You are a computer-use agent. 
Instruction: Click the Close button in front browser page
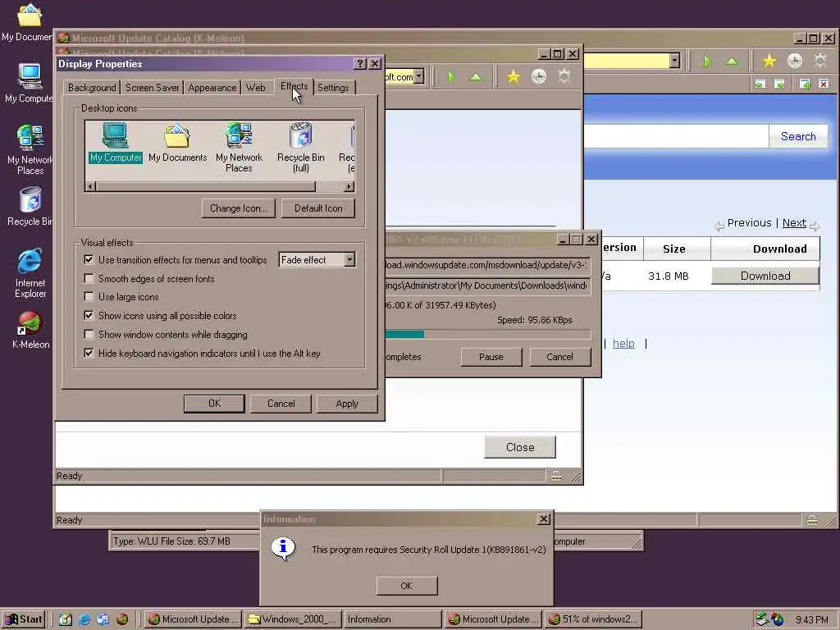[520, 447]
